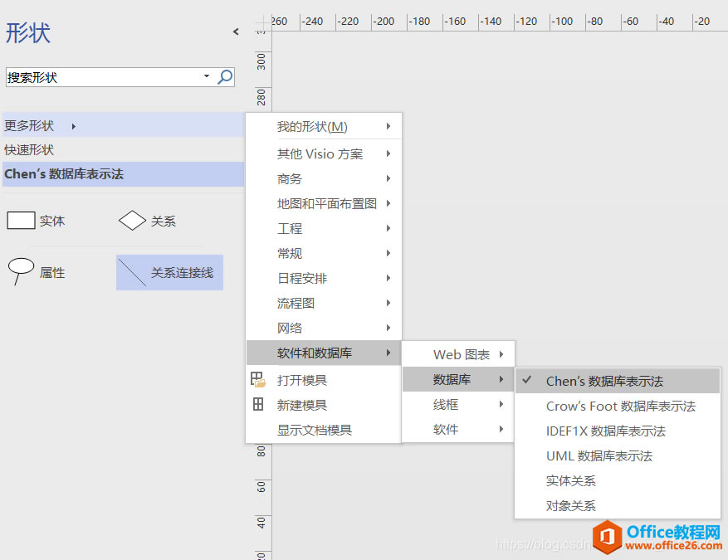Screen dimensions: 728x560
Task: Toggle the checked Chen's 数据库表示法 stencil
Action: tap(604, 382)
